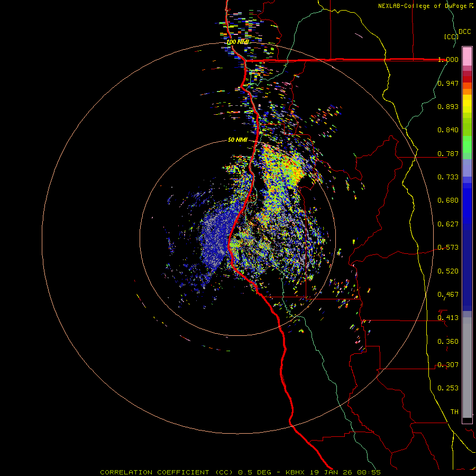Click the Correlation Coefficient KBHX product caption
The height and width of the screenshot is (476, 476).
(x=241, y=472)
